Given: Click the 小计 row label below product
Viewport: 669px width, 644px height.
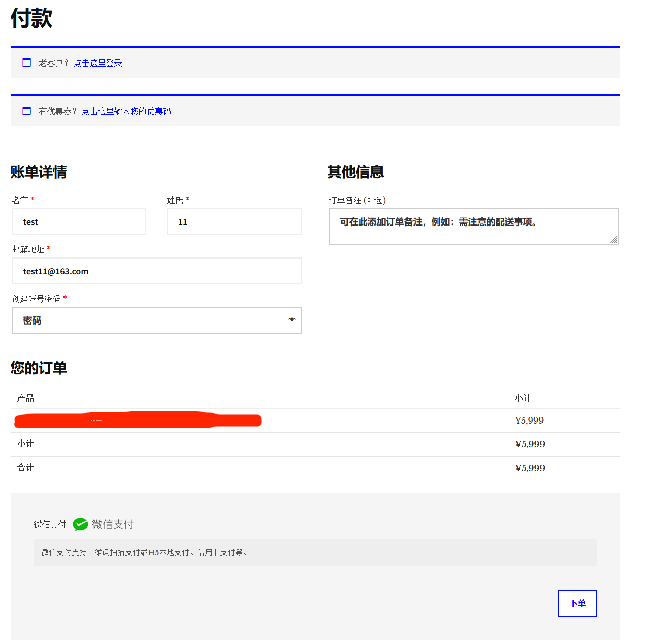Looking at the screenshot, I should 25,444.
